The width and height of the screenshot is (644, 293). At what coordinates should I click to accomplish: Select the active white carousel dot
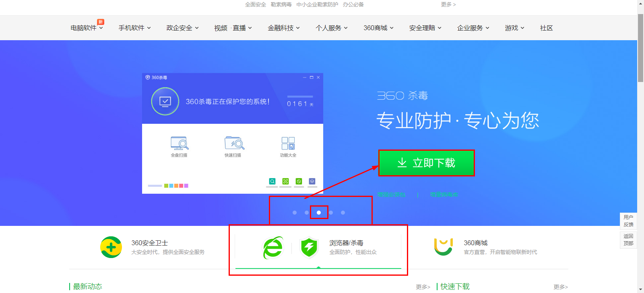coord(319,213)
